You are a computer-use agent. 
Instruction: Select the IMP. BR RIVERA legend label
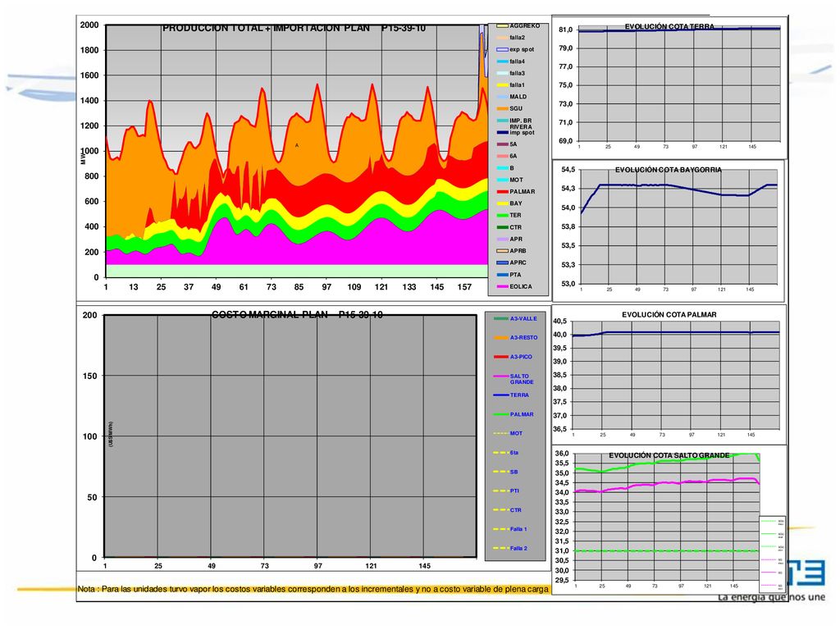coord(521,124)
